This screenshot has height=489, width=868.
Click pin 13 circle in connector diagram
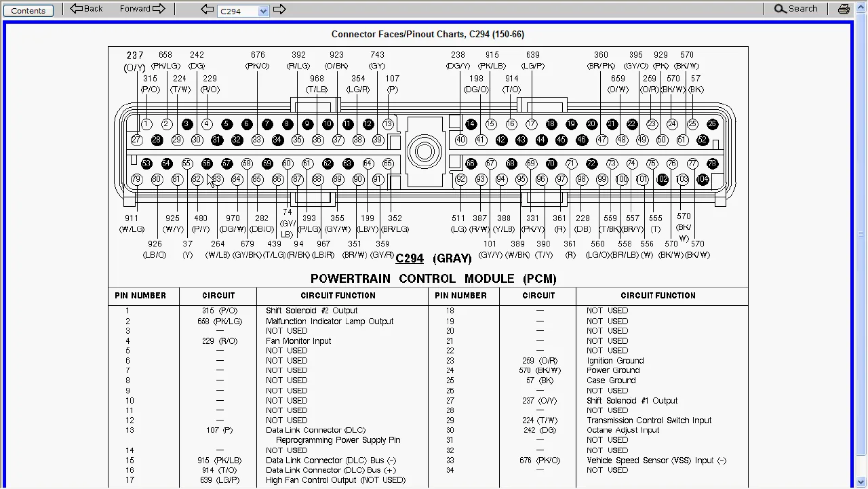click(388, 124)
